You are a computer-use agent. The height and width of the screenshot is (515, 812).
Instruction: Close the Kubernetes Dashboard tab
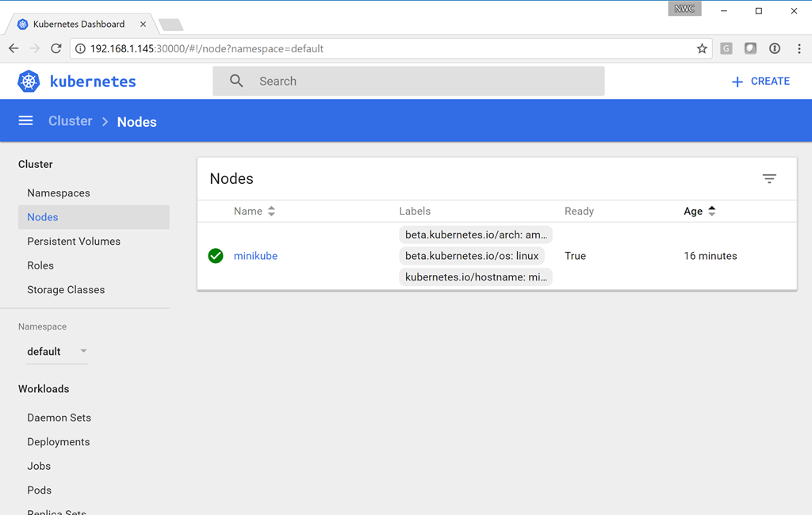pyautogui.click(x=143, y=25)
